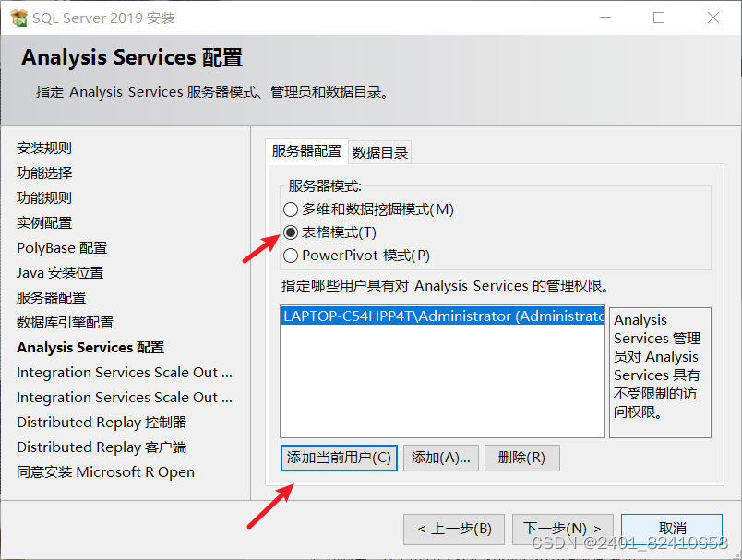Screen dimensions: 742x560
Task: Click the PolyBase 配置 step
Action: pyautogui.click(x=62, y=248)
